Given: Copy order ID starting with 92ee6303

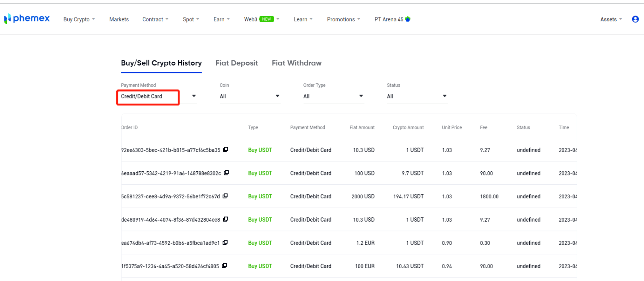Looking at the screenshot, I should coord(226,150).
